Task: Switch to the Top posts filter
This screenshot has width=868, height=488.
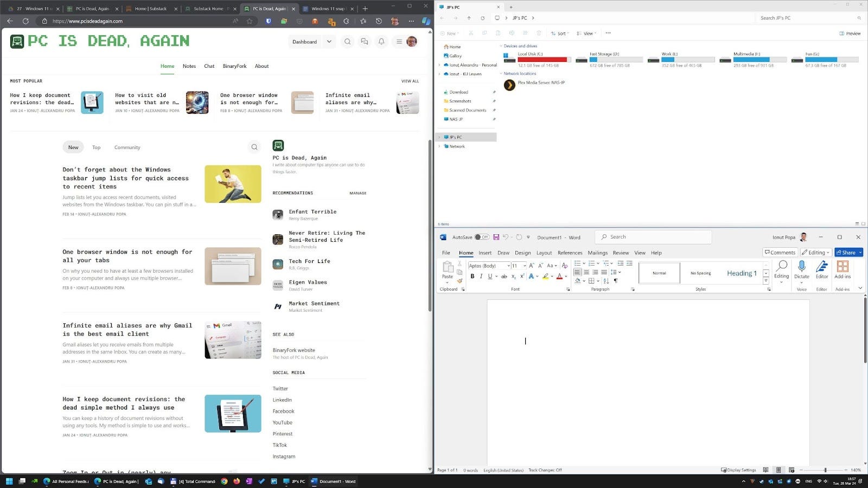Action: pyautogui.click(x=96, y=147)
